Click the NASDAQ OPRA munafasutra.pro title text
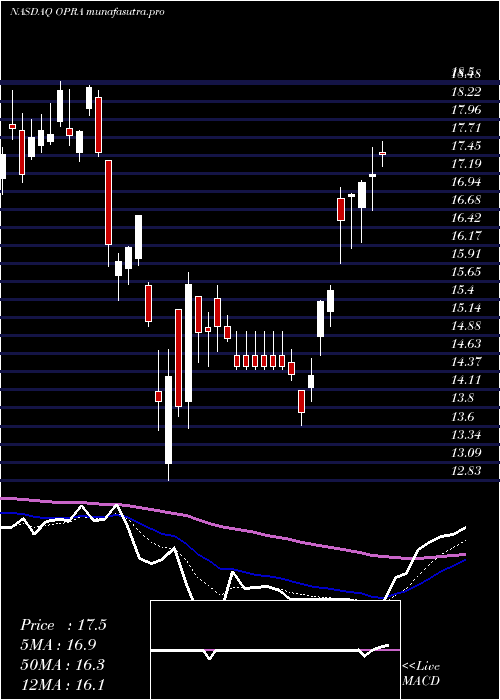Screen dimensions: 500x700 (87, 12)
